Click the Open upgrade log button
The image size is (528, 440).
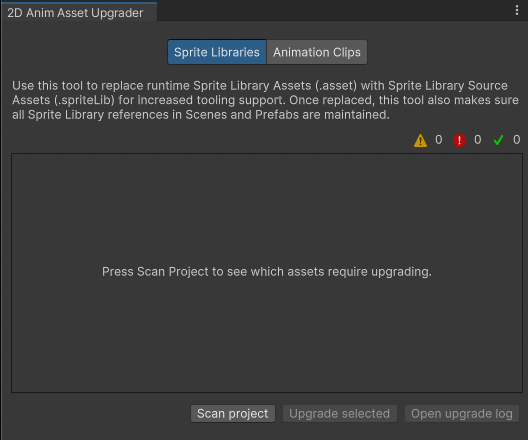pos(462,413)
